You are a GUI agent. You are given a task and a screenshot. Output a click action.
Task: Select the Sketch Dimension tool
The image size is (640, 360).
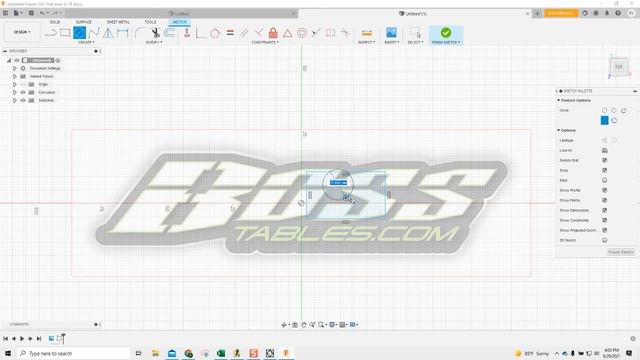point(122,33)
